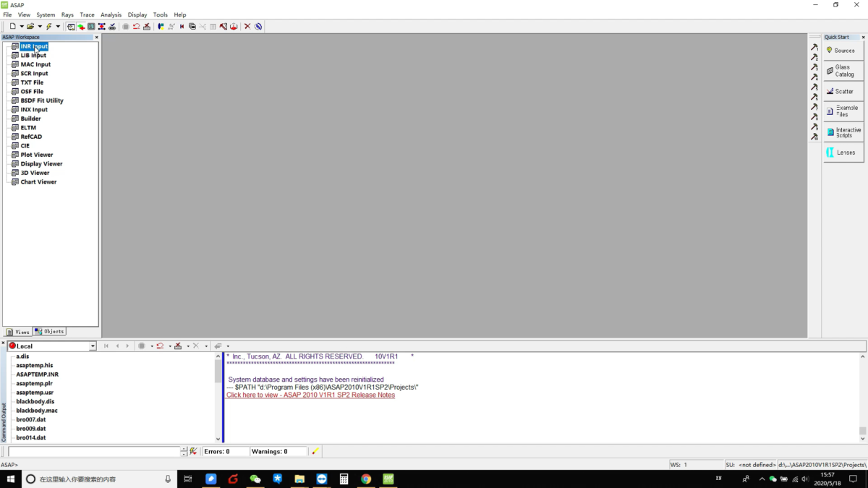Viewport: 868px width, 488px height.
Task: Click the yellow highlighter icon near Warnings
Action: click(315, 451)
